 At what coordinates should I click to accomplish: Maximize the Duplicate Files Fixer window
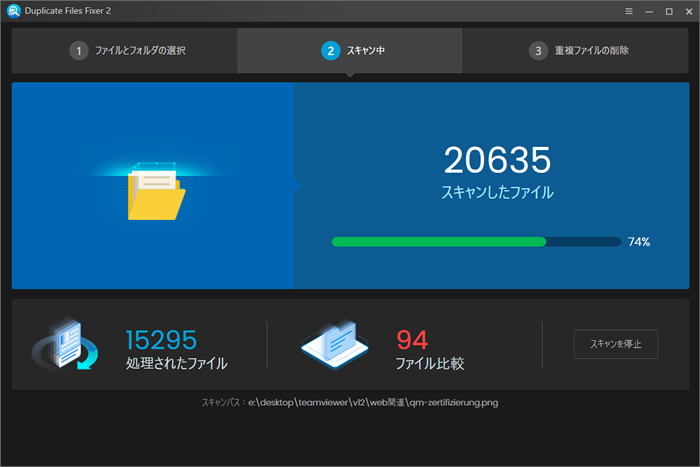click(669, 11)
